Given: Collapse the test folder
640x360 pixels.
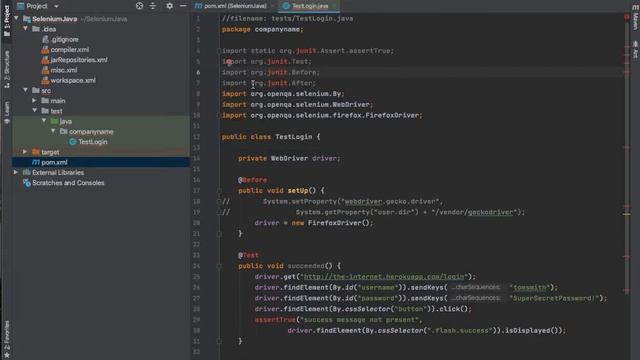Looking at the screenshot, I should click(x=34, y=111).
